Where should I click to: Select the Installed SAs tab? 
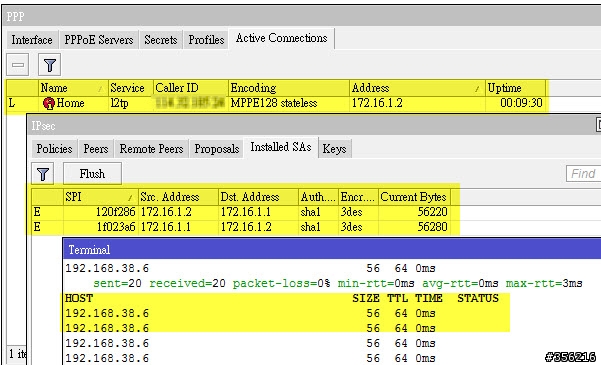pos(281,147)
